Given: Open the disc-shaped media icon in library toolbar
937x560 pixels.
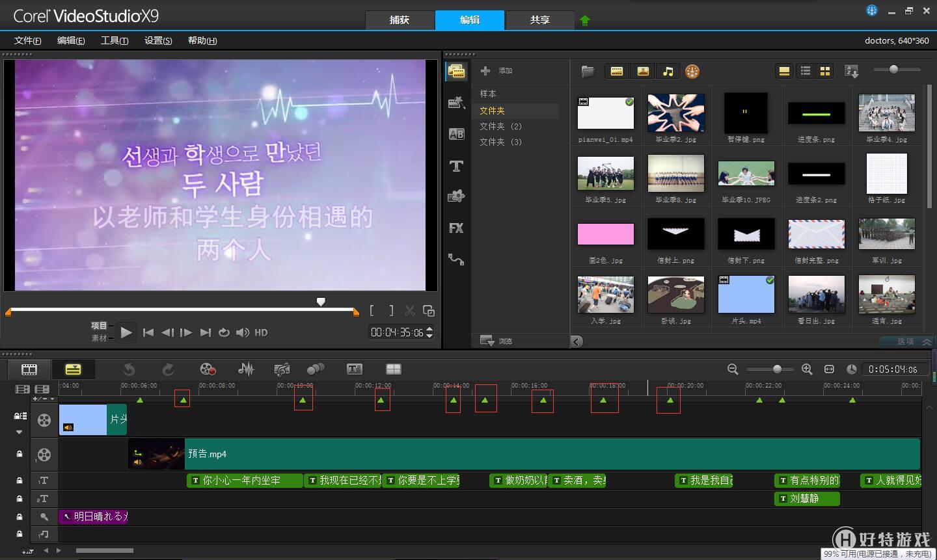Looking at the screenshot, I should (x=692, y=71).
